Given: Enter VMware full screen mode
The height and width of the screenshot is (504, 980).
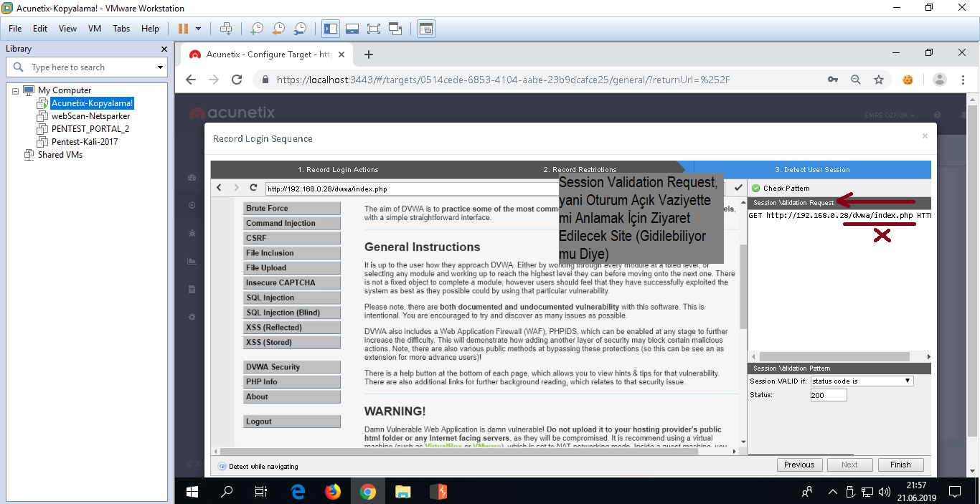Looking at the screenshot, I should (x=373, y=29).
